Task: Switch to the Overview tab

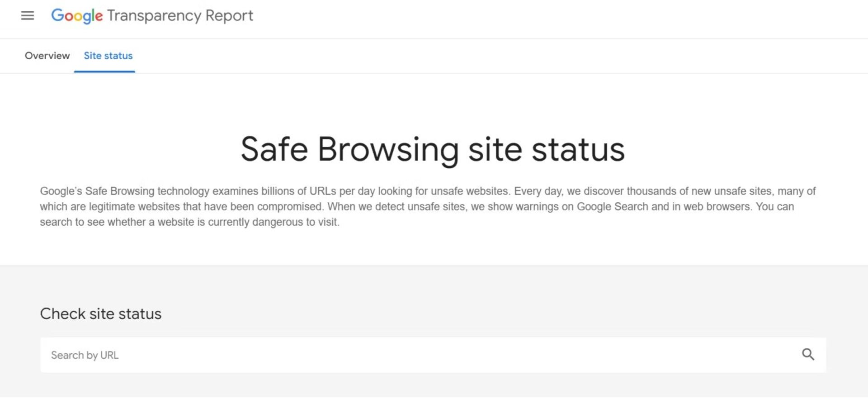Action: coord(47,56)
